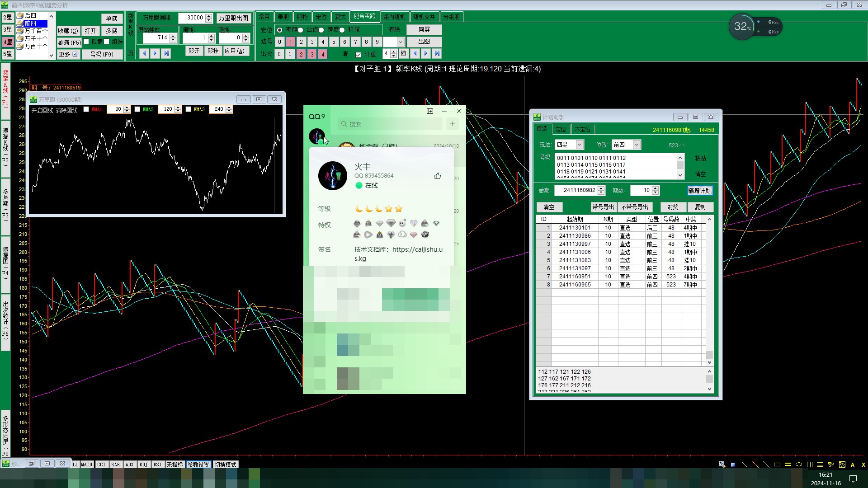868x488 pixels.
Task: Switch to the 胆合积跨 tab
Action: tap(364, 16)
